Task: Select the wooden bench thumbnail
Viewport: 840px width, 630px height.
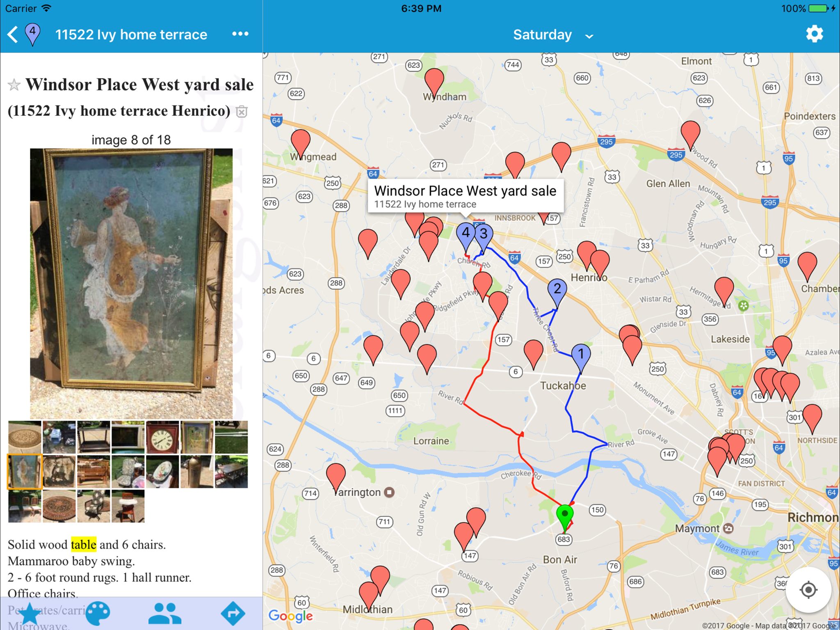Action: (x=94, y=472)
